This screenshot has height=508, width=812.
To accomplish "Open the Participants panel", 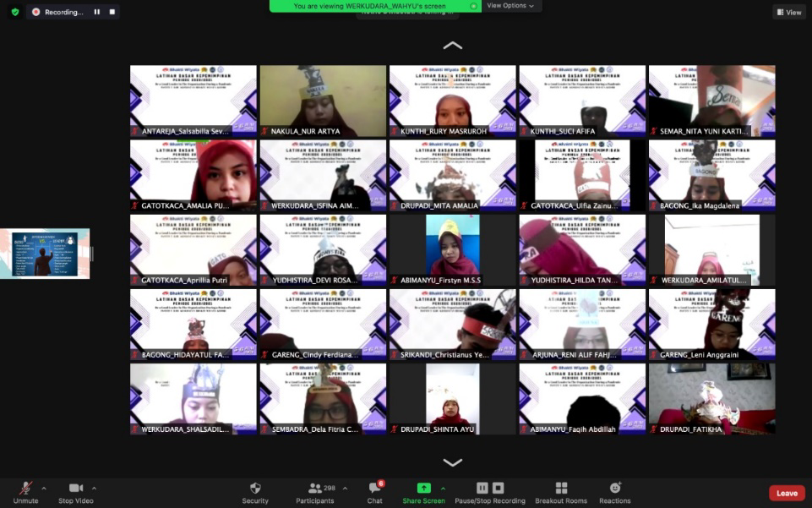I will pyautogui.click(x=315, y=489).
